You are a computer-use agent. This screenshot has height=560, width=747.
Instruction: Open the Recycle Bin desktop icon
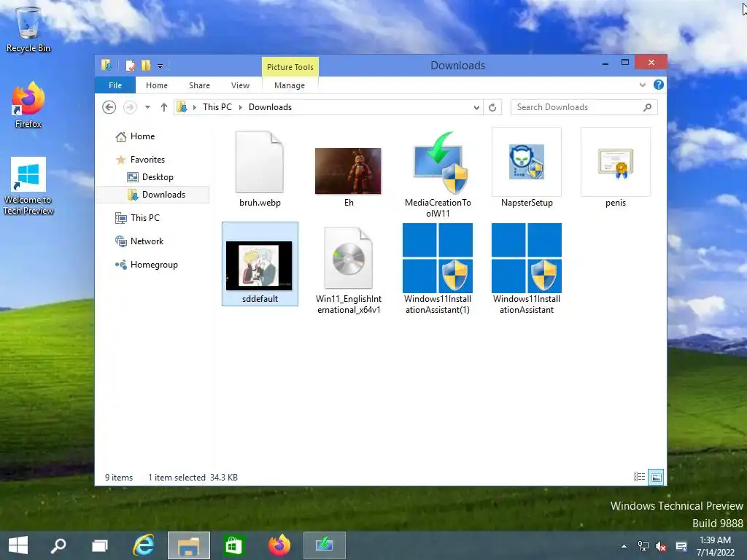(28, 28)
